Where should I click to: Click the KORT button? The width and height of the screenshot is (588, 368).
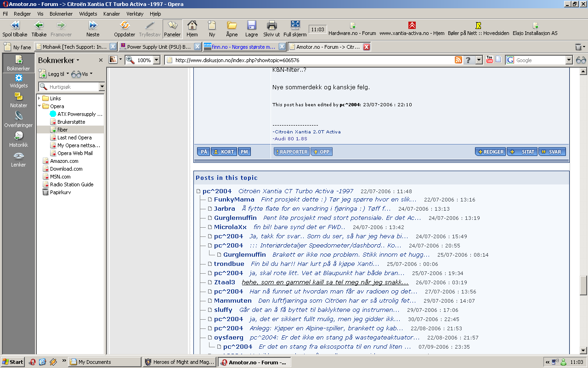[224, 152]
